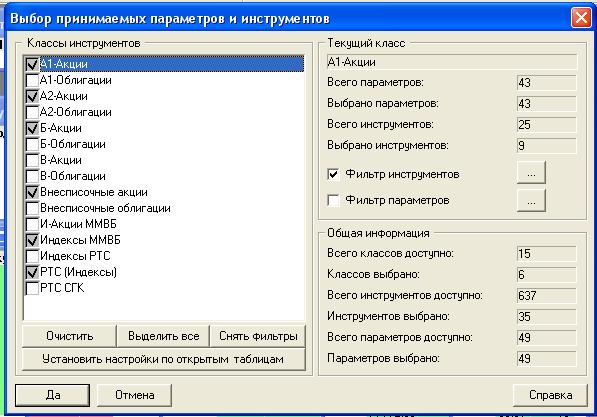Confirm with the Да button
Viewport: 597px width, 417px height.
53,395
